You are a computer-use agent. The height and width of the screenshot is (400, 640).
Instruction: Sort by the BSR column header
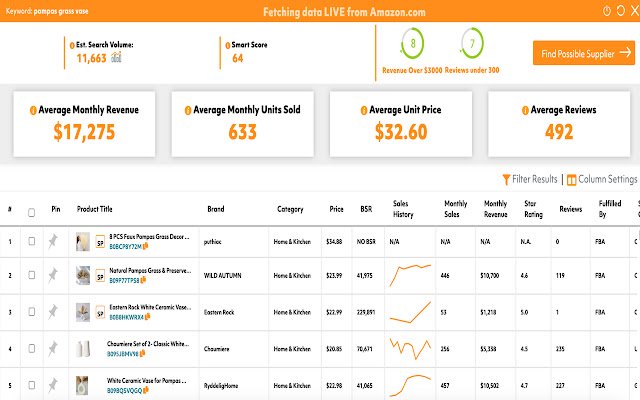click(x=366, y=209)
